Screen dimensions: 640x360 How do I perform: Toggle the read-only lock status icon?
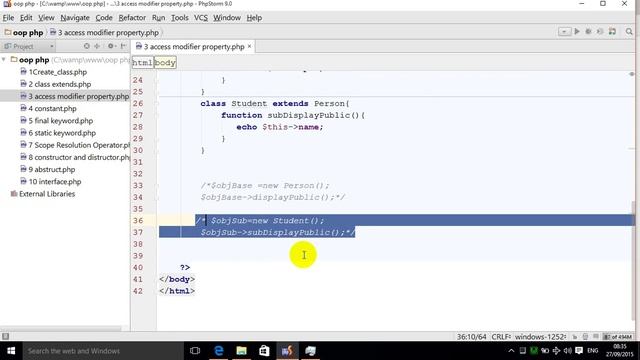pos(575,337)
